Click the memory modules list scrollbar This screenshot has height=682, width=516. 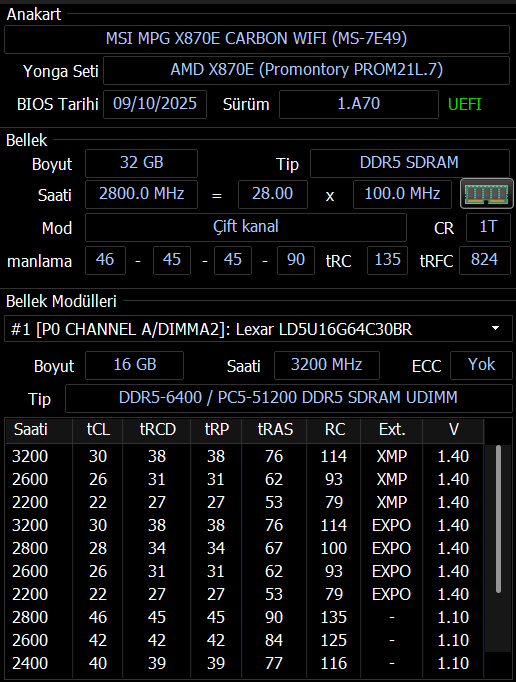pyautogui.click(x=498, y=519)
